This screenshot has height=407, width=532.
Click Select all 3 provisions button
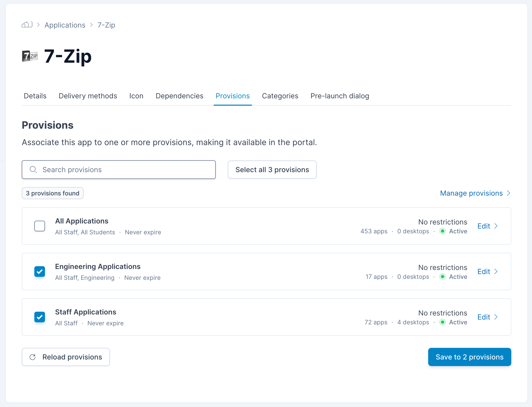[x=272, y=170]
